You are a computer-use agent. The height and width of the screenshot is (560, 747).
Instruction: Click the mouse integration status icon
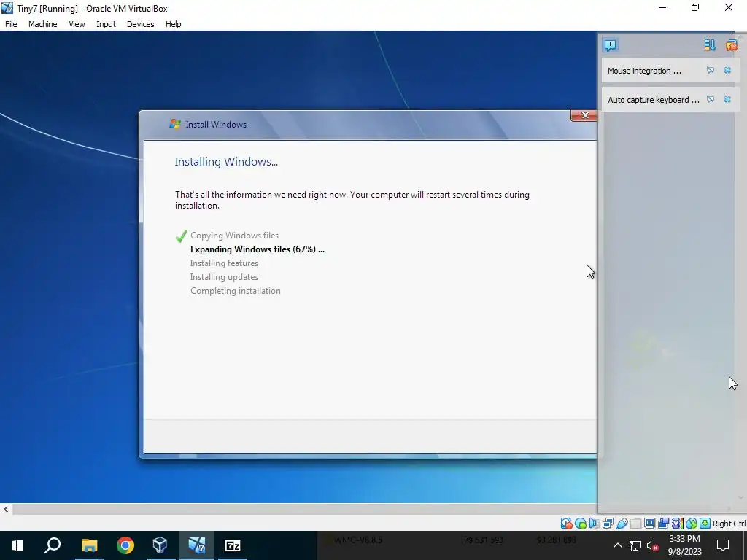tap(692, 524)
